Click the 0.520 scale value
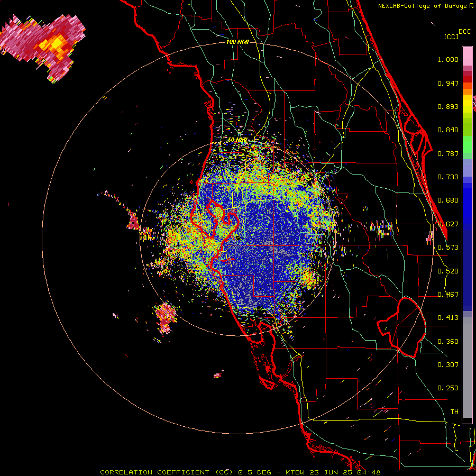 click(448, 271)
